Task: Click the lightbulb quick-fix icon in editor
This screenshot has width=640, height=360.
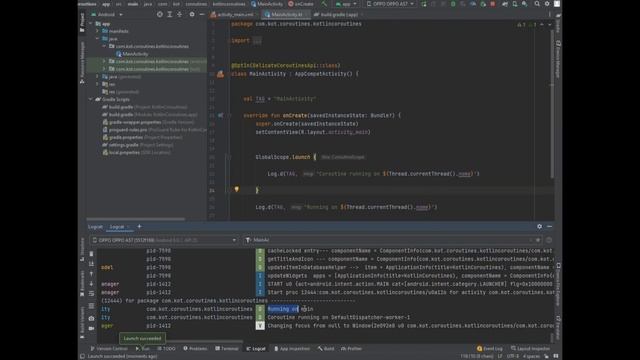Action: (x=236, y=189)
